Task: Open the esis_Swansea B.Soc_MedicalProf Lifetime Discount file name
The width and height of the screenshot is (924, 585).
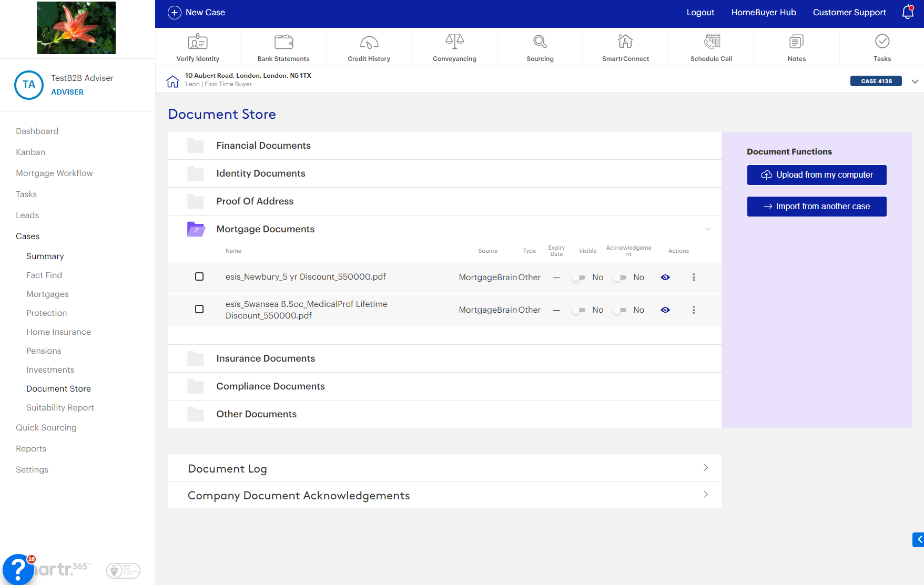Action: pos(307,310)
